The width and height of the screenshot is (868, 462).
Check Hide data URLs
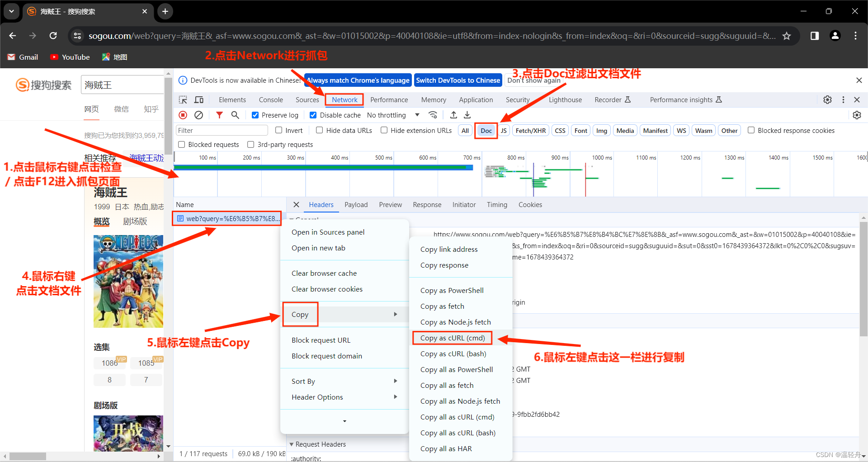(319, 130)
